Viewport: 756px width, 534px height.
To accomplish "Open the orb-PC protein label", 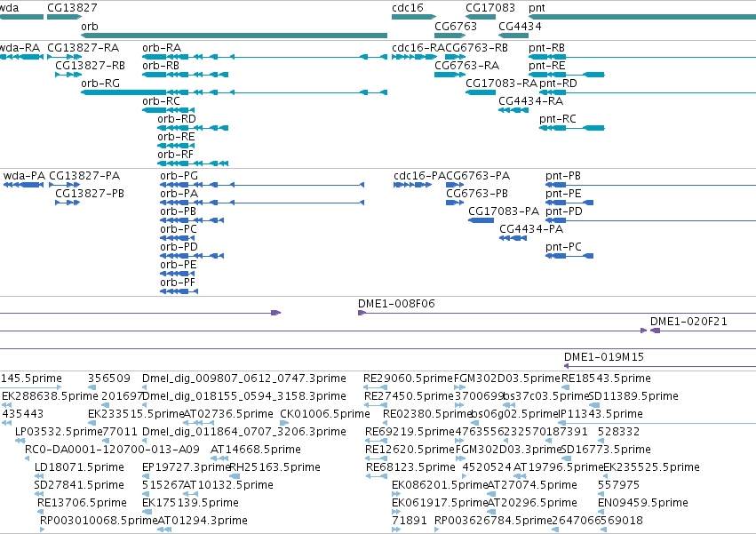I will click(179, 229).
